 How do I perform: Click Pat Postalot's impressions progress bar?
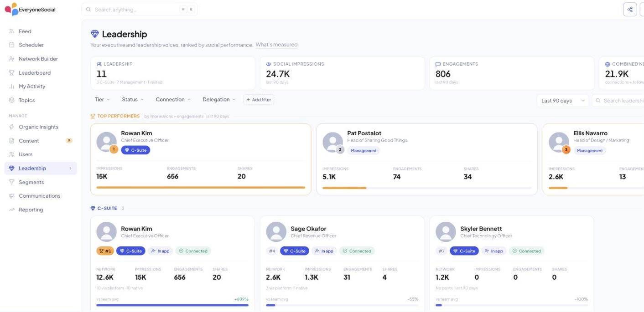coord(427,188)
